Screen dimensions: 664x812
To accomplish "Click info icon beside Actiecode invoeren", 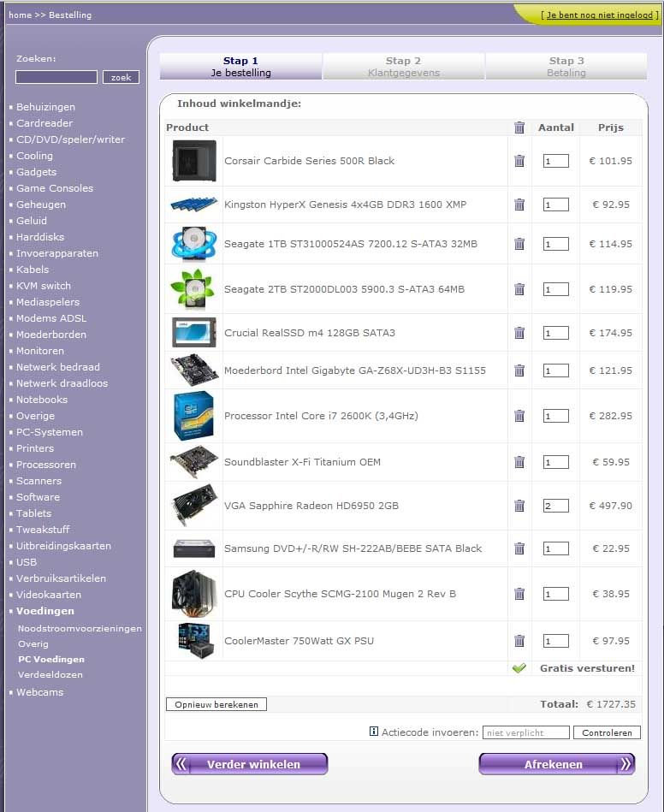I will 373,732.
